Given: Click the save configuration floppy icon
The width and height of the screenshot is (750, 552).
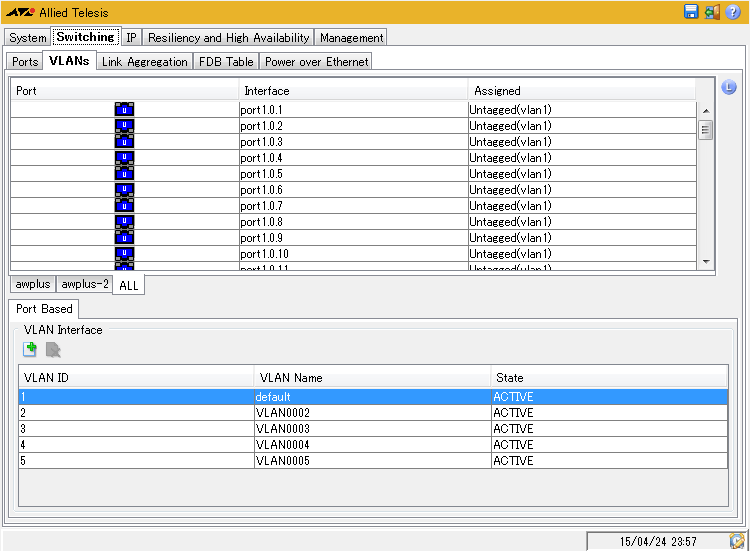Looking at the screenshot, I should coord(691,12).
